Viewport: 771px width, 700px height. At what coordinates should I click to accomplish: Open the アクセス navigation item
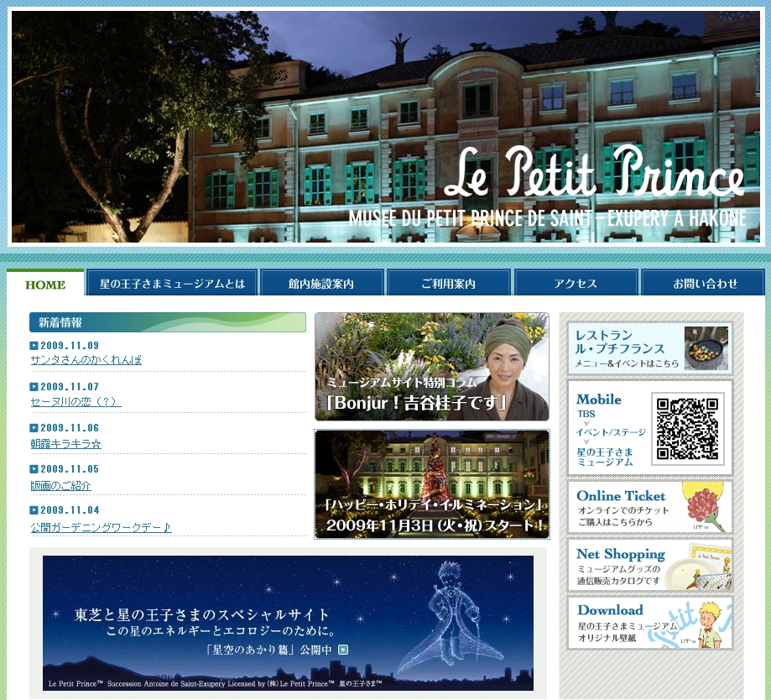[576, 284]
